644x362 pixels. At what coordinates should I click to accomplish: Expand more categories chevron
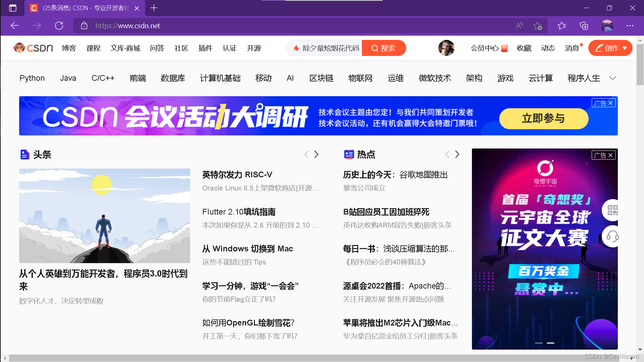tap(612, 78)
